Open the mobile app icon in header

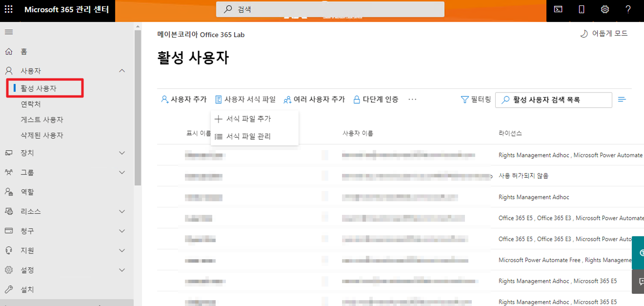click(x=581, y=9)
